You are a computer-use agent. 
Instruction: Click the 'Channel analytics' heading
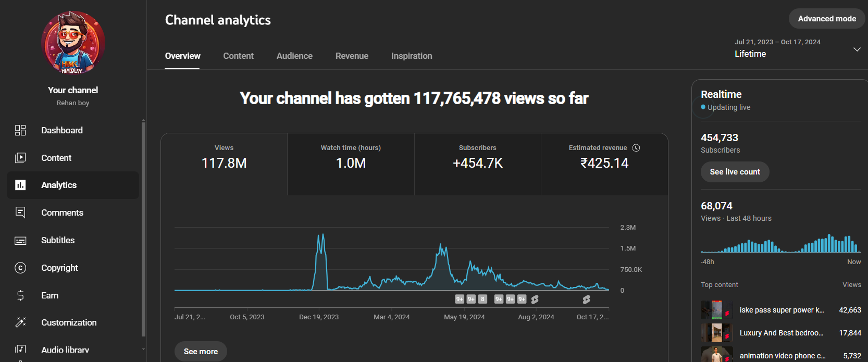point(218,20)
